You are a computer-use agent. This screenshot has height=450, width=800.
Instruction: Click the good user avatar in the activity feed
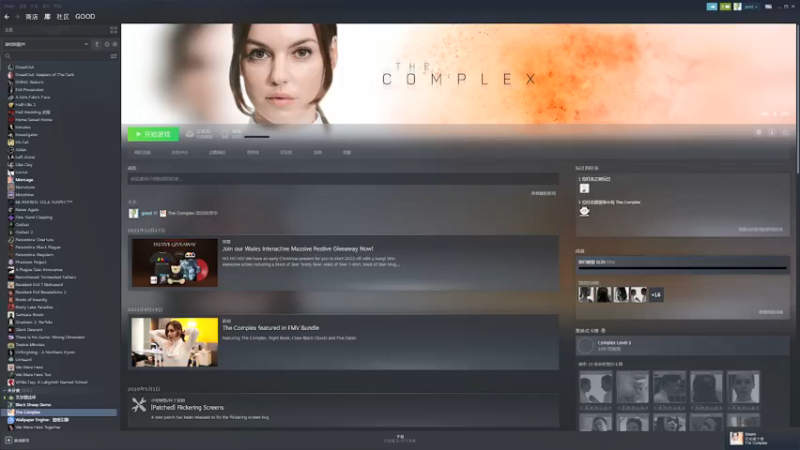click(x=133, y=213)
